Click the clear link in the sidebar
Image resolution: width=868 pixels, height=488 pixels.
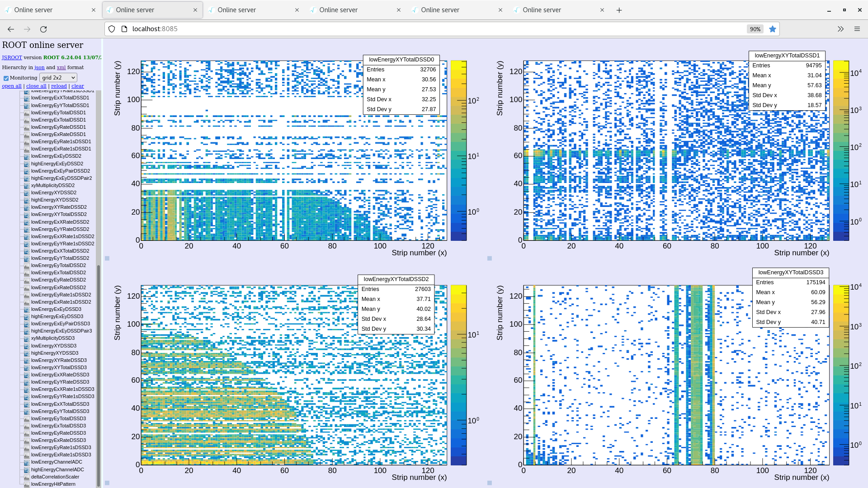[x=77, y=86]
